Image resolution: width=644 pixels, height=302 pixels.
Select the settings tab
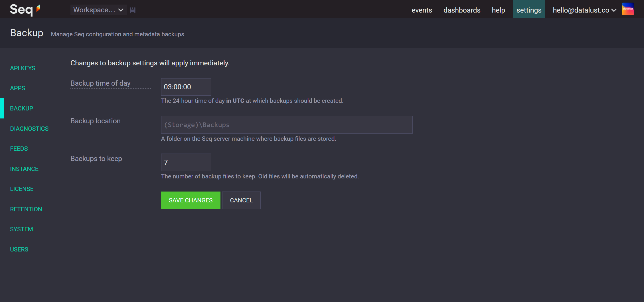coord(529,9)
